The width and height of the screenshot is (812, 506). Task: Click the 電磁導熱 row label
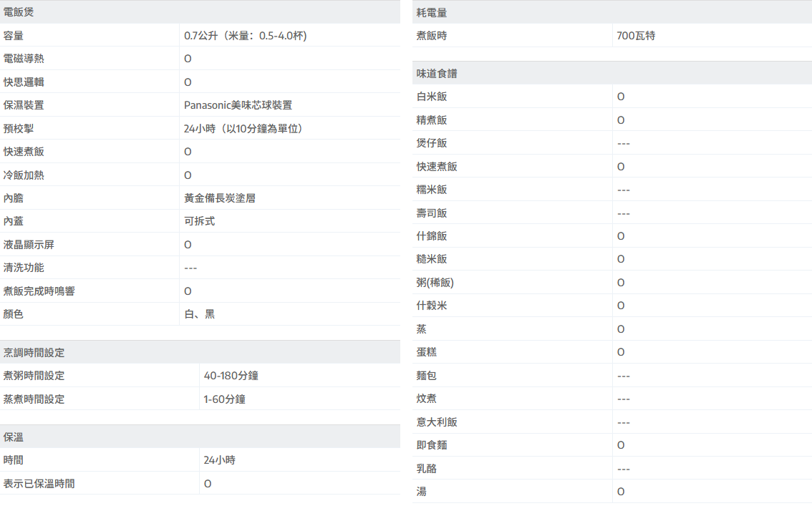pyautogui.click(x=24, y=59)
